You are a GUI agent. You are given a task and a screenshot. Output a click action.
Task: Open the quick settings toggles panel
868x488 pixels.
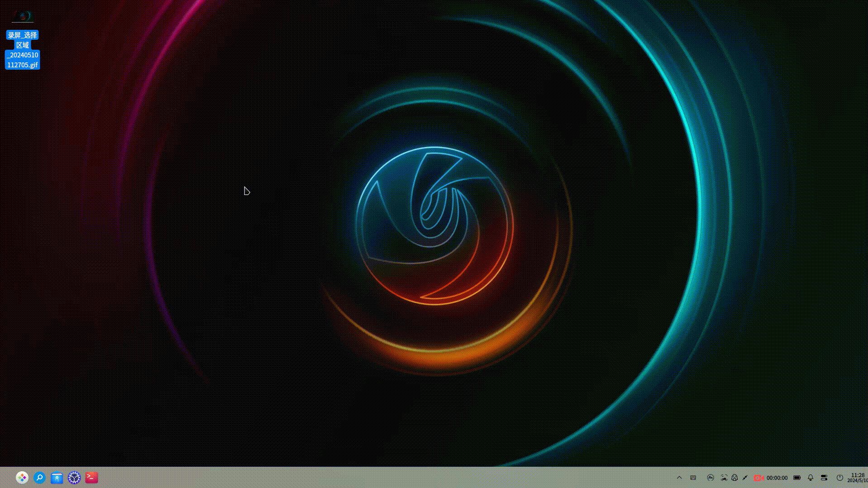[x=824, y=478]
